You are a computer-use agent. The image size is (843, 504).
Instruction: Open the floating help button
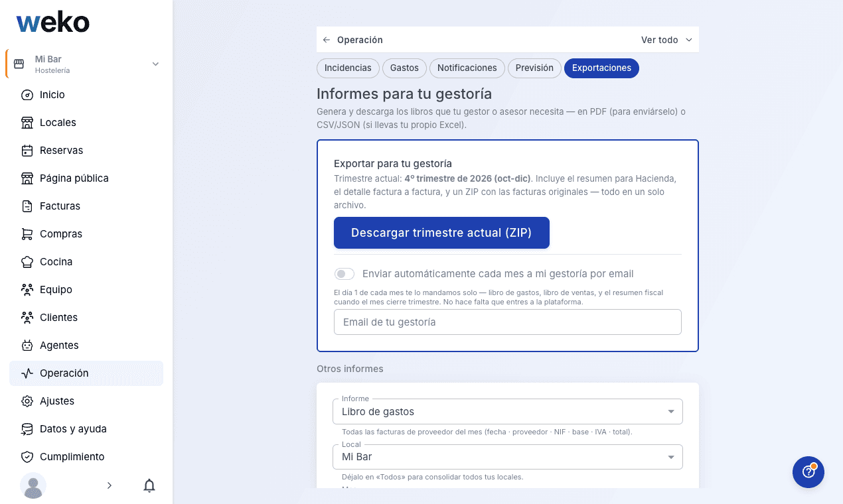pyautogui.click(x=808, y=472)
